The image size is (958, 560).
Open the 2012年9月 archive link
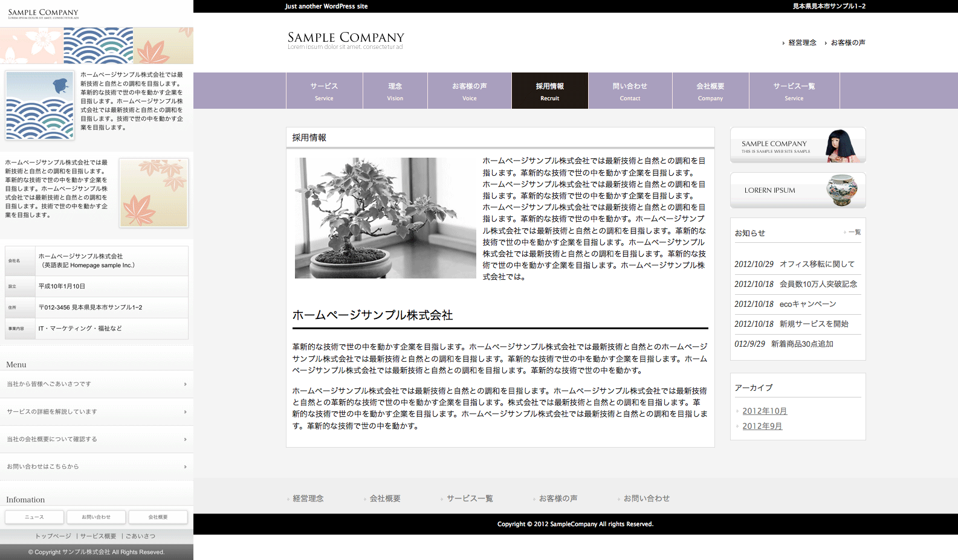click(762, 426)
